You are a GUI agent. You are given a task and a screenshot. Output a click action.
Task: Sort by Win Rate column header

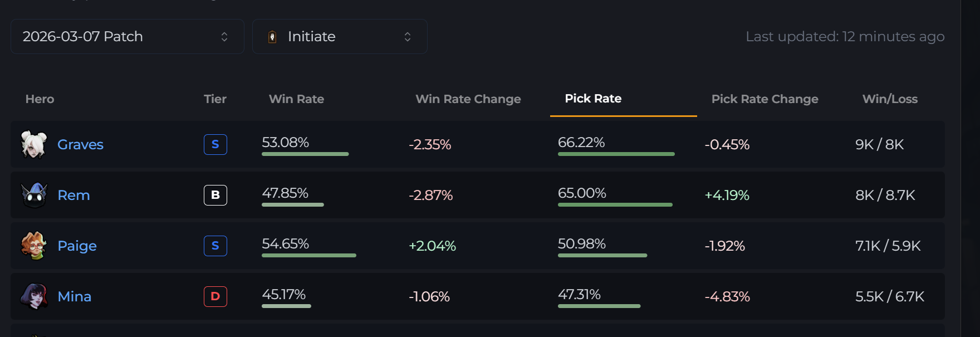[x=296, y=99]
